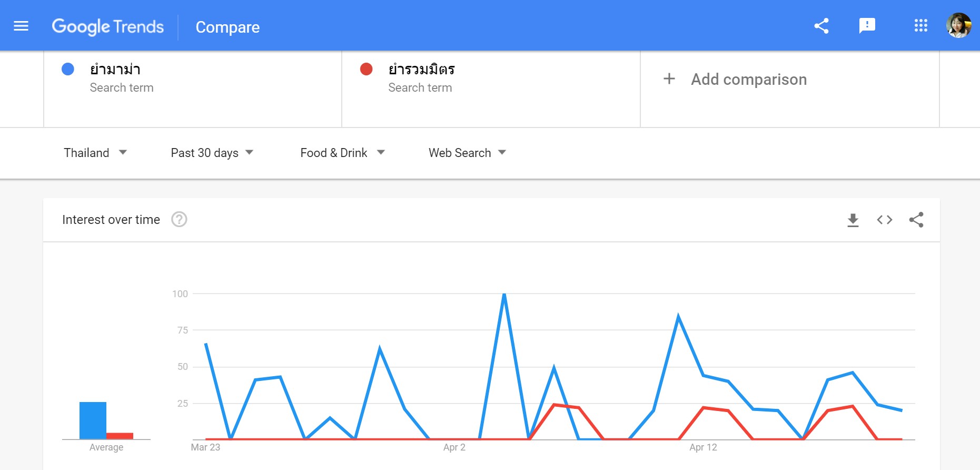Image resolution: width=980 pixels, height=470 pixels.
Task: Click the red dot of ยำรวมมิตร
Action: click(366, 69)
